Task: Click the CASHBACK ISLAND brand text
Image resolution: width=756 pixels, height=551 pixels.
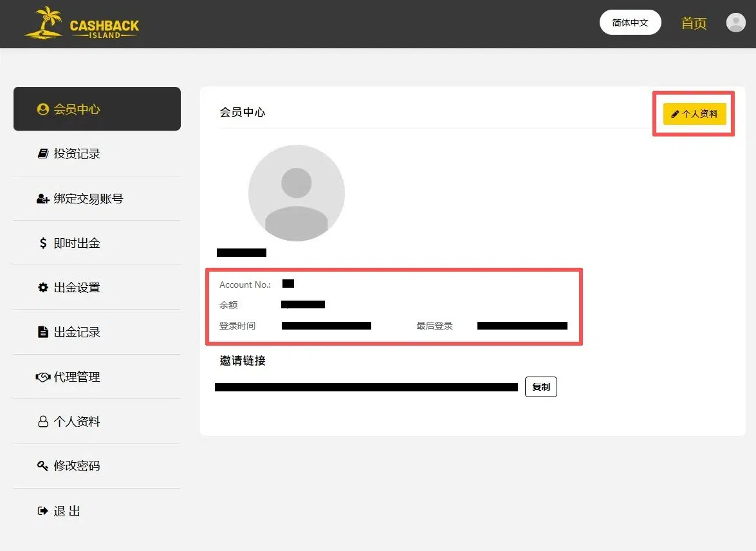Action: click(105, 28)
